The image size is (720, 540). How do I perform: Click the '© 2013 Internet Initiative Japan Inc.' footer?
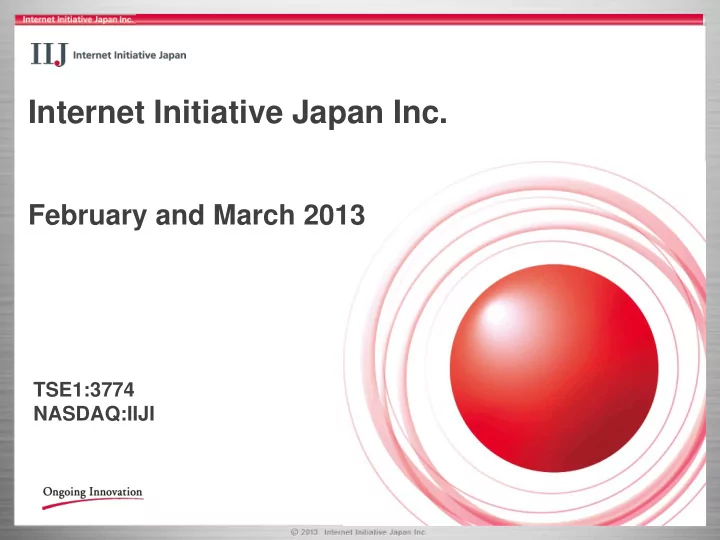pyautogui.click(x=359, y=532)
